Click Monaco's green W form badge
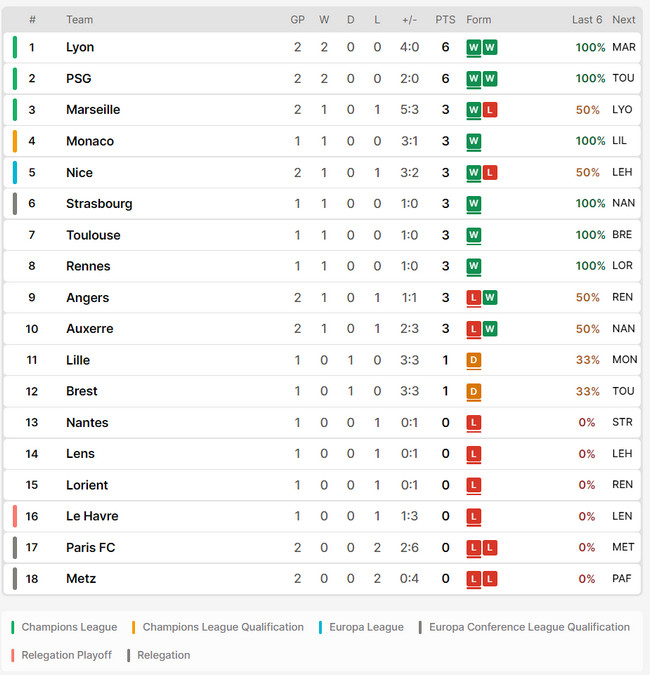Image resolution: width=650 pixels, height=675 pixels. [474, 141]
